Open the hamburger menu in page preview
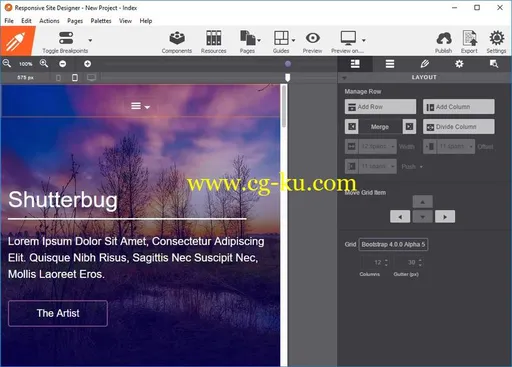Screen dimensions: 512x367 tap(140, 106)
